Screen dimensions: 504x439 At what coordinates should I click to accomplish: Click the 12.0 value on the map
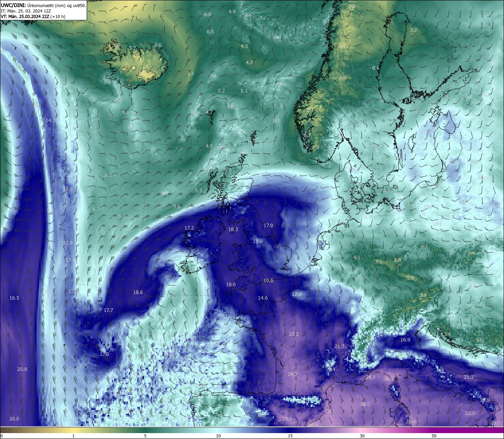(x=296, y=294)
